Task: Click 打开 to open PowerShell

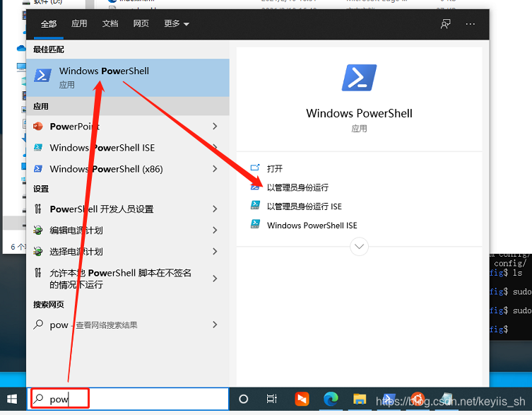Action: pos(275,168)
